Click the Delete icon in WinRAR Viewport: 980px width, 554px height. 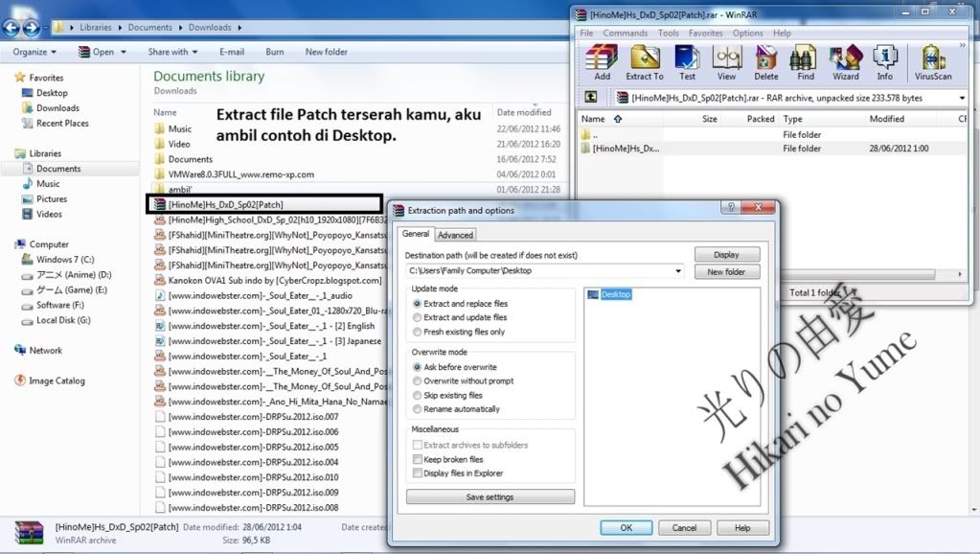(765, 62)
